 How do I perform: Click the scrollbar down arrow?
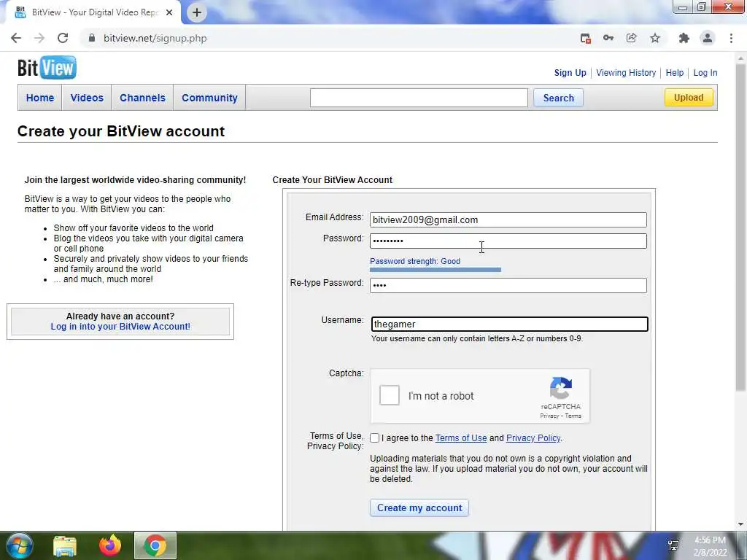pyautogui.click(x=741, y=524)
